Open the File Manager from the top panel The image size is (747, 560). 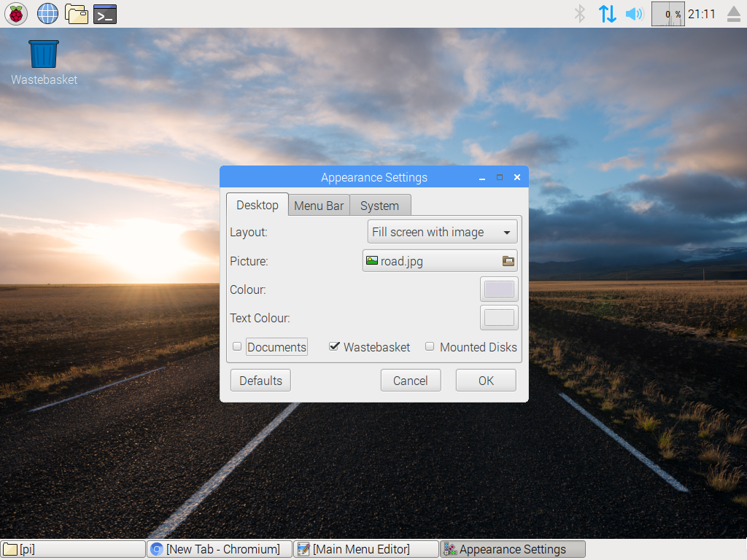click(77, 14)
